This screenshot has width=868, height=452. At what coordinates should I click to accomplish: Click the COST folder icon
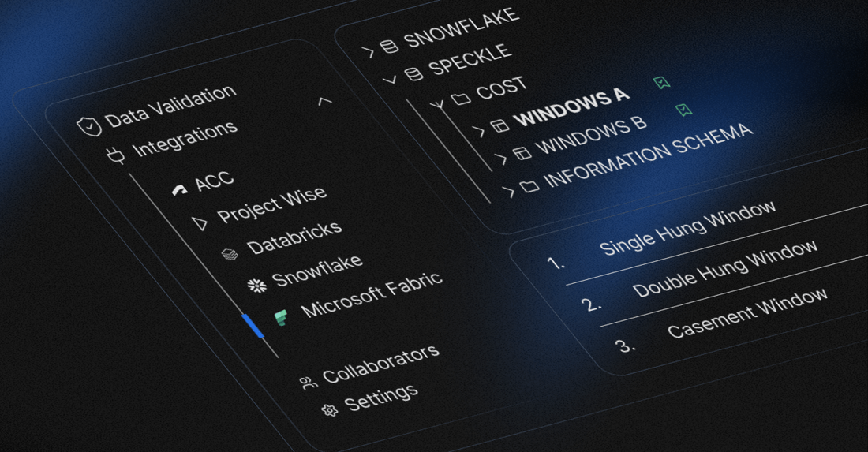click(x=461, y=99)
